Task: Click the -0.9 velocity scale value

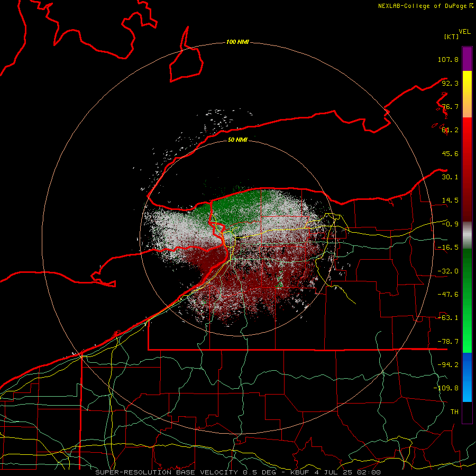Action: 450,224
